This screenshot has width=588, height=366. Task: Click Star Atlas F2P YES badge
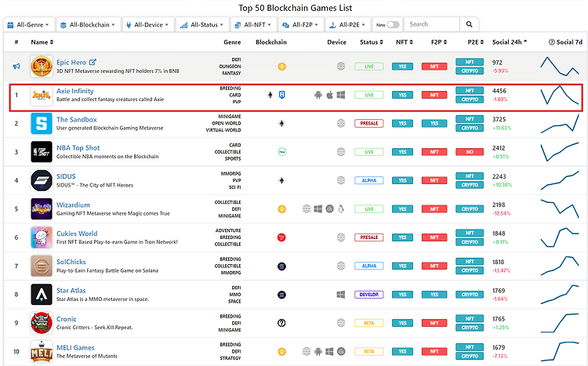point(434,295)
